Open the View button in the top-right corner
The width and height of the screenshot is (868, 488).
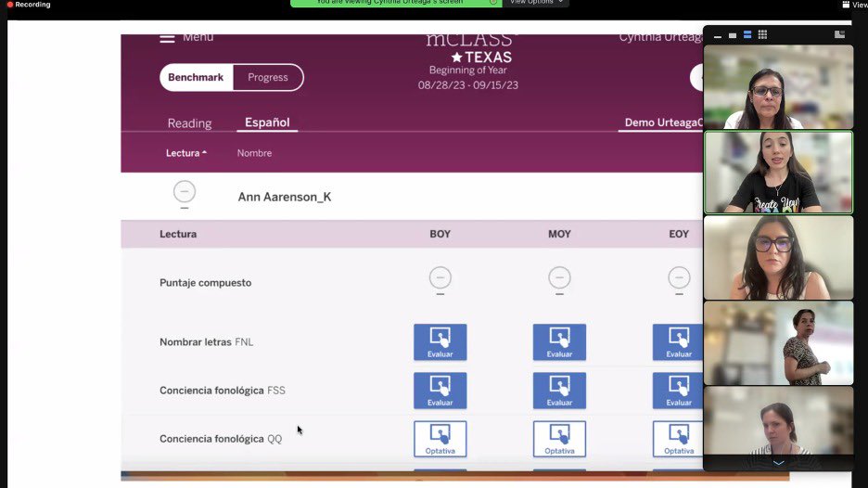pyautogui.click(x=855, y=5)
